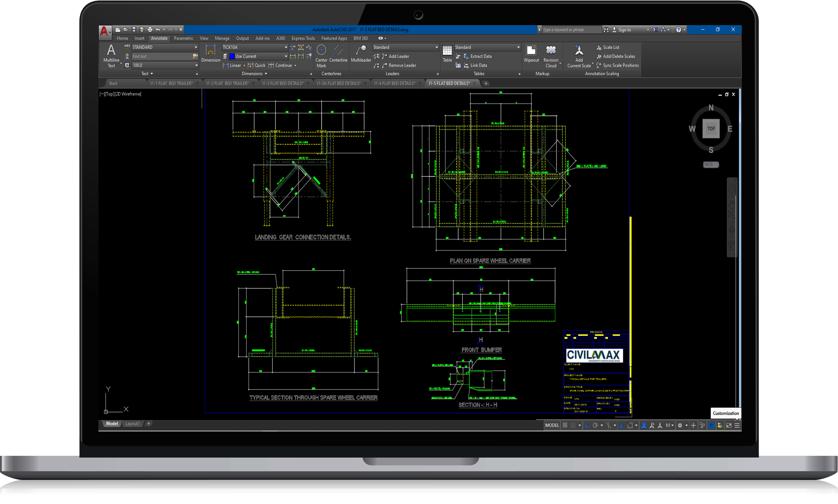The width and height of the screenshot is (838, 504).
Task: Open the Express Tools ribbon tab
Action: tap(303, 38)
